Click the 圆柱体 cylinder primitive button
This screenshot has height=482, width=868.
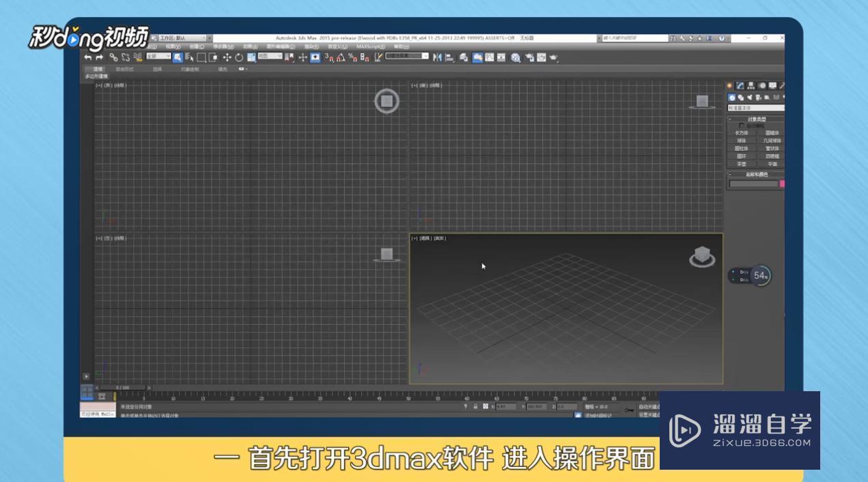[742, 149]
